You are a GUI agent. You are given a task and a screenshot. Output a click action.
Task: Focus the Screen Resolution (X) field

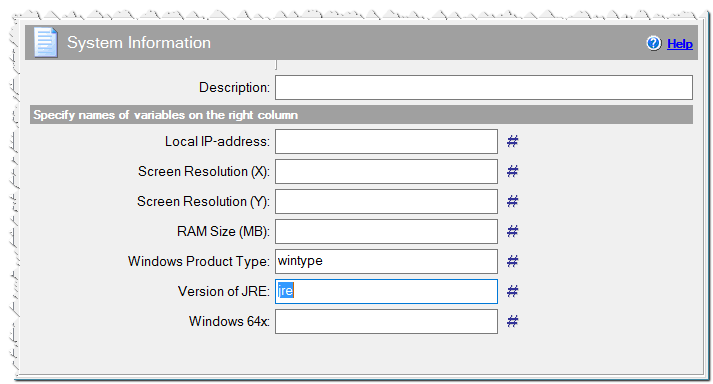[x=387, y=172]
